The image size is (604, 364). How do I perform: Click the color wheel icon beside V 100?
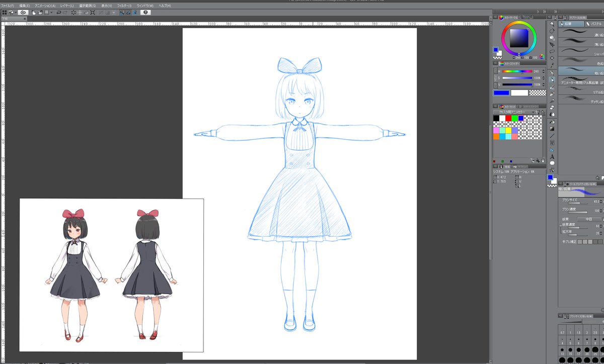(x=542, y=56)
